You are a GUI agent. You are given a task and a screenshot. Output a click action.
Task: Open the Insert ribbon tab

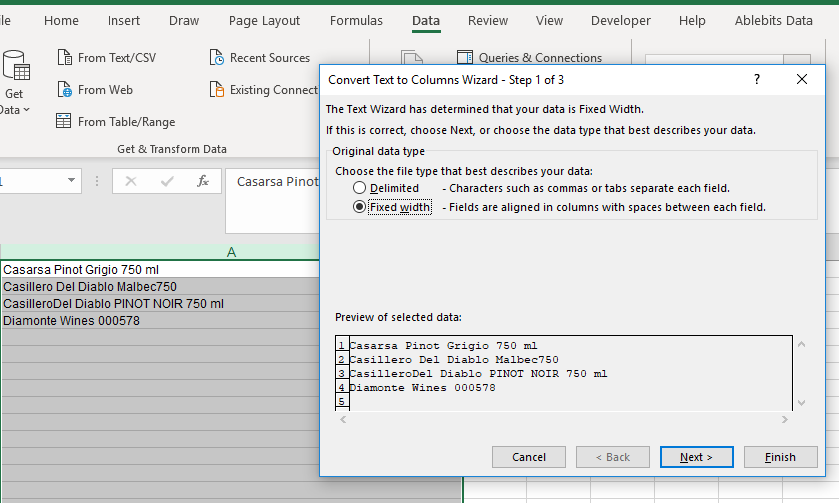click(x=124, y=20)
